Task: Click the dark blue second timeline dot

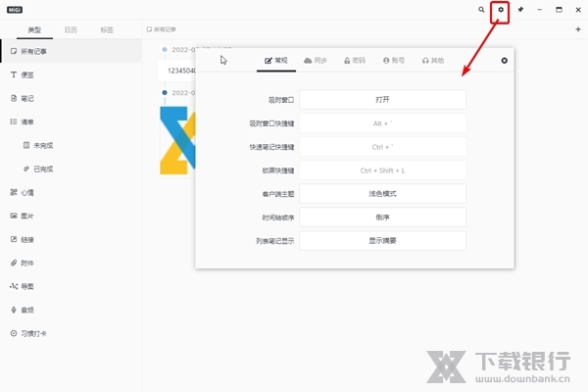Action: 165,92
